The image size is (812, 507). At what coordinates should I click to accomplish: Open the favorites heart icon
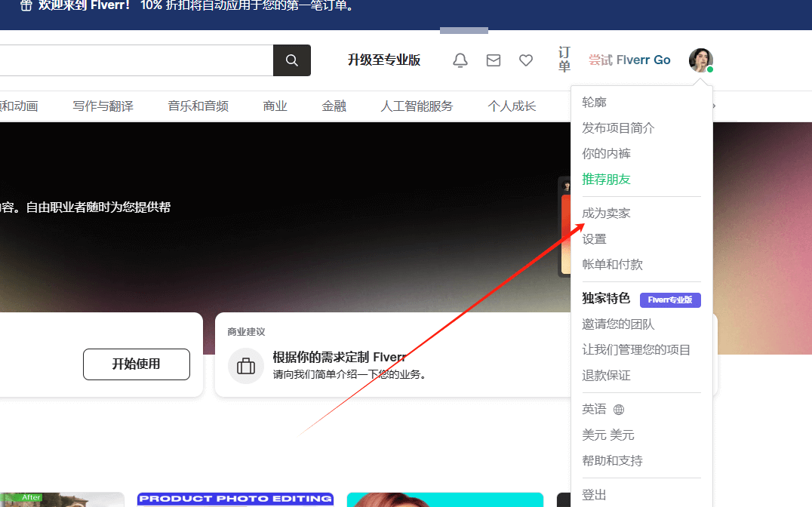[x=526, y=60]
